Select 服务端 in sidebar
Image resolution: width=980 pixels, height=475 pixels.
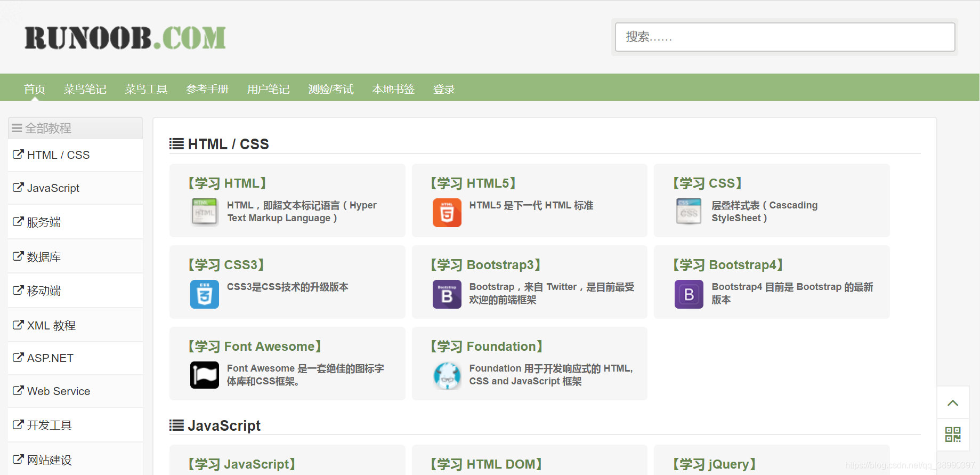pos(75,222)
